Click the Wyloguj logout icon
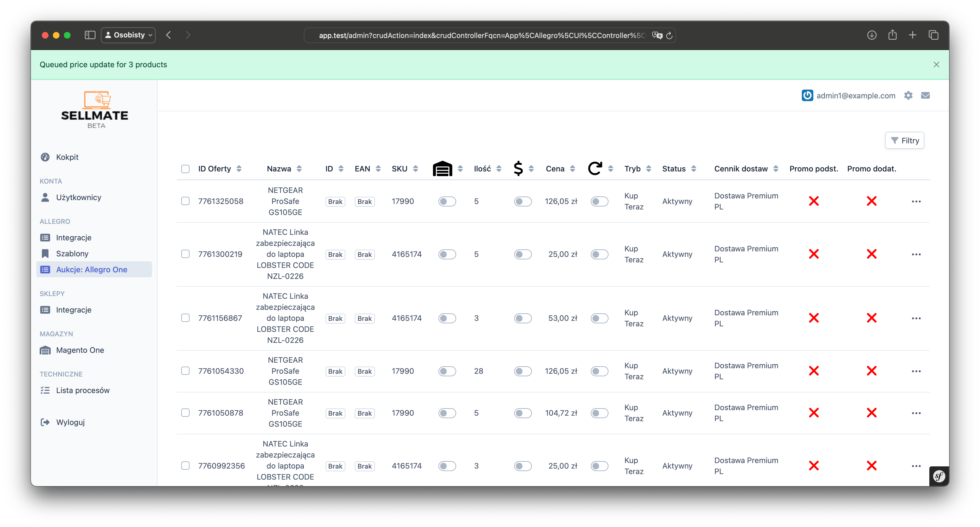This screenshot has width=980, height=527. pyautogui.click(x=45, y=422)
